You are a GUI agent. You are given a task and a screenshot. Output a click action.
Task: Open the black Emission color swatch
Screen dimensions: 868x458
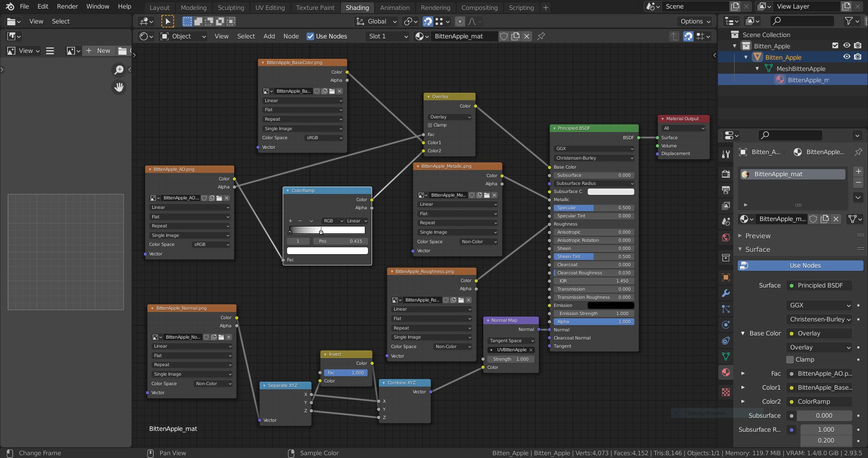click(610, 306)
